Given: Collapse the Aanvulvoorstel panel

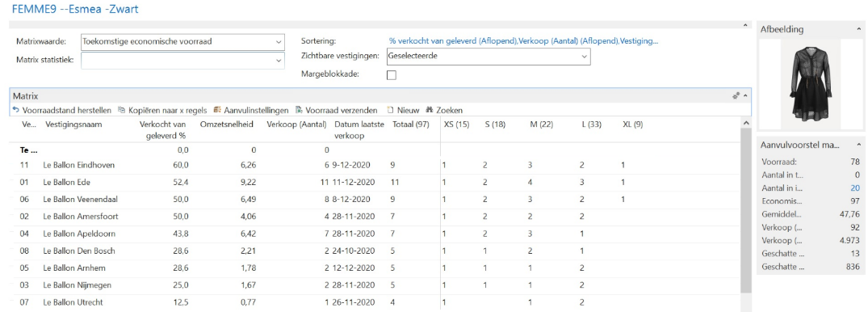Looking at the screenshot, I should (x=859, y=145).
